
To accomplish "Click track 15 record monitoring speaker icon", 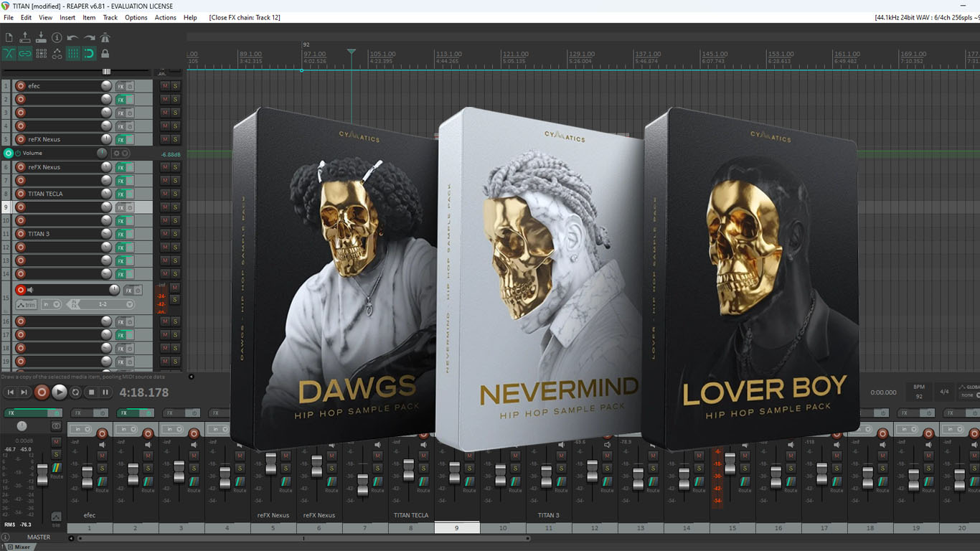I will pyautogui.click(x=30, y=290).
